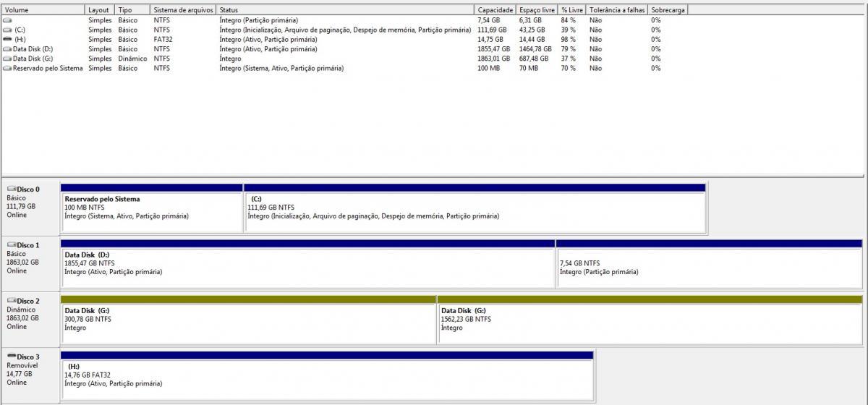Screen dimensions: 868x405
Task: Select the Reservado pelo Sistema partition on Disco 0
Action: pos(152,208)
